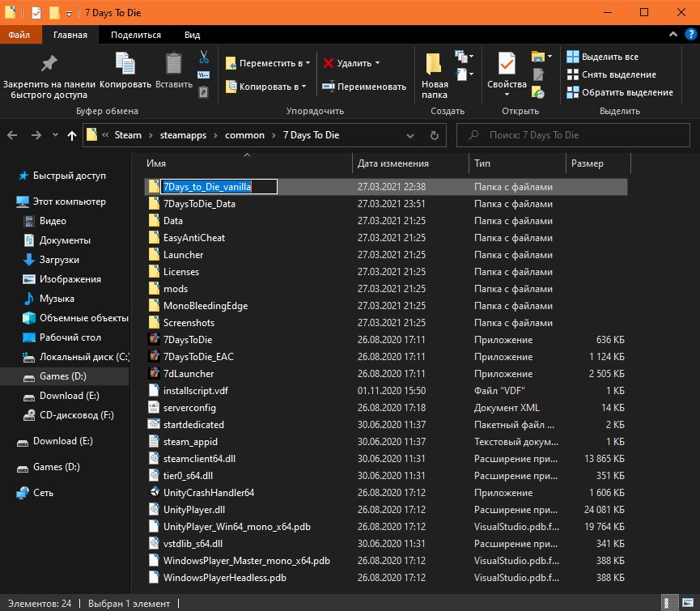700x611 pixels.
Task: Click the Copy path icon in ribbon
Action: pos(204,75)
